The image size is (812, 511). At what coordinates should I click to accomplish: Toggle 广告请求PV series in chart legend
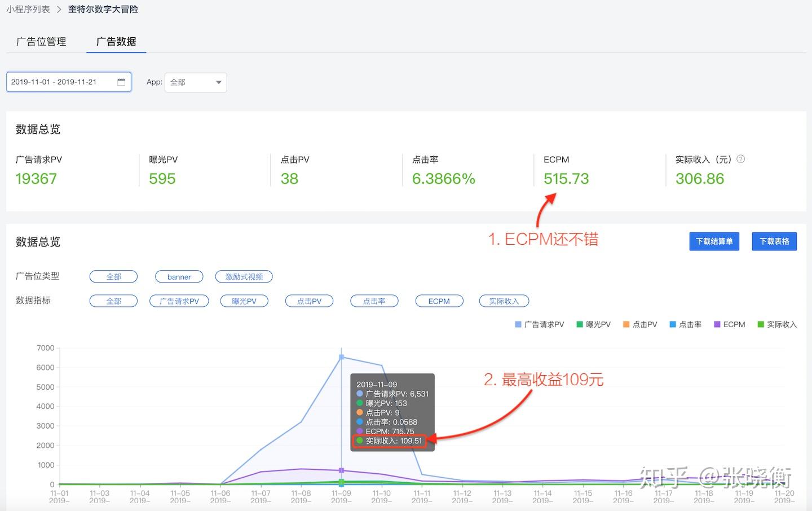pyautogui.click(x=540, y=324)
